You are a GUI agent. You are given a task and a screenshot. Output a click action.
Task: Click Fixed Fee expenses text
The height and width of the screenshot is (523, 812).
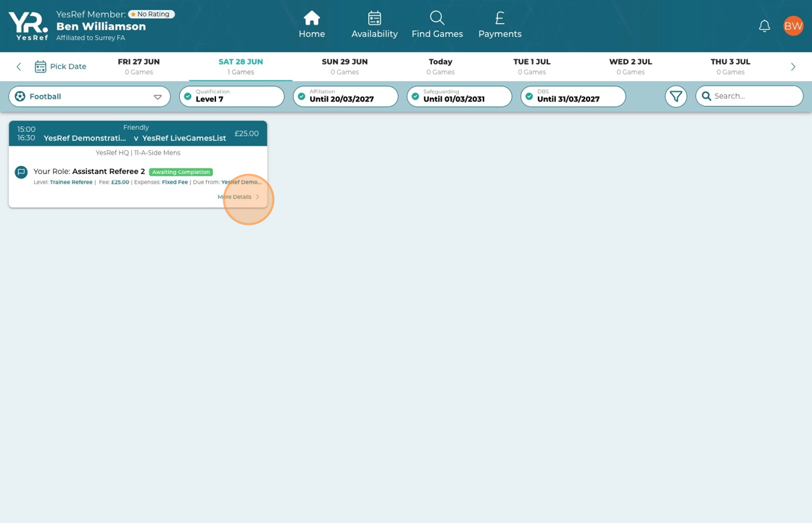point(175,183)
